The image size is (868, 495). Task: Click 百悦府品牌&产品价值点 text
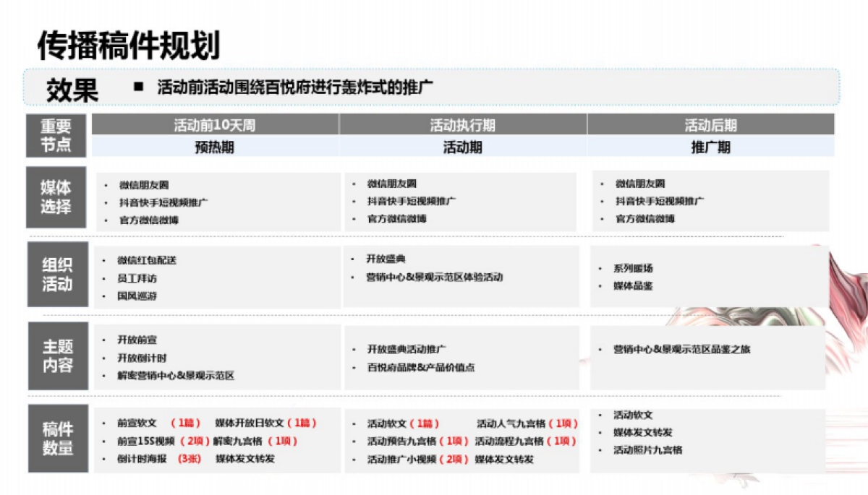click(x=421, y=367)
